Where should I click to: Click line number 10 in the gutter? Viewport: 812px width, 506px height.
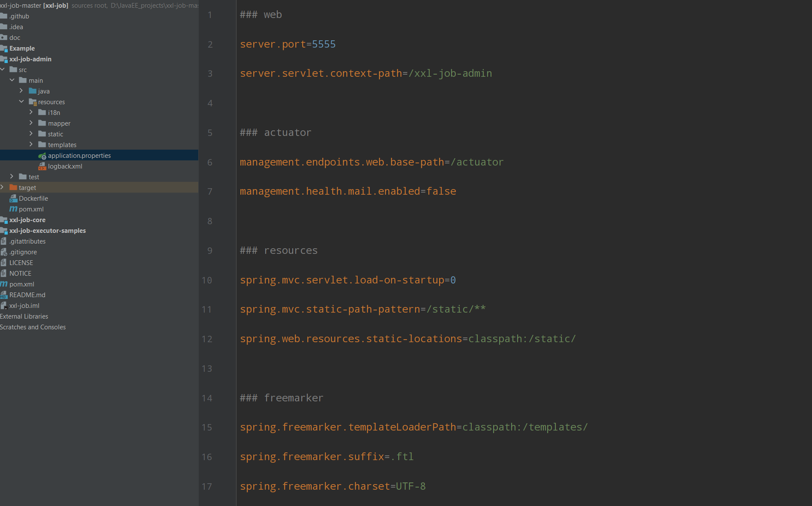207,280
